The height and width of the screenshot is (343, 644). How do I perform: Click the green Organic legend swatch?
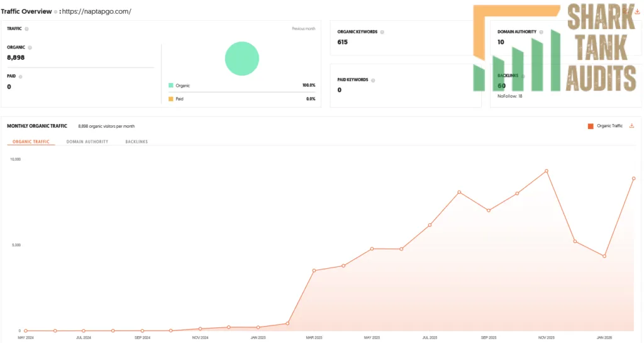coord(171,86)
